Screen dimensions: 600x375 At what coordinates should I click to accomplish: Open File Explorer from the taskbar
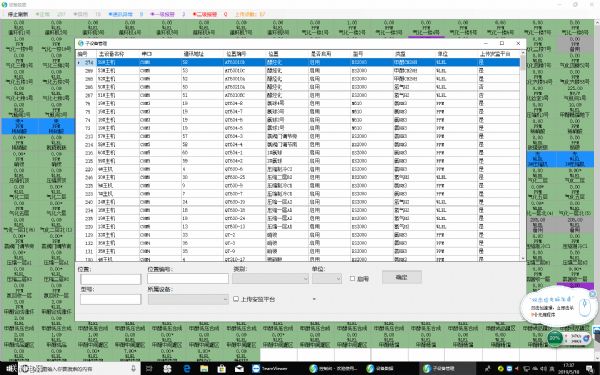point(204,368)
